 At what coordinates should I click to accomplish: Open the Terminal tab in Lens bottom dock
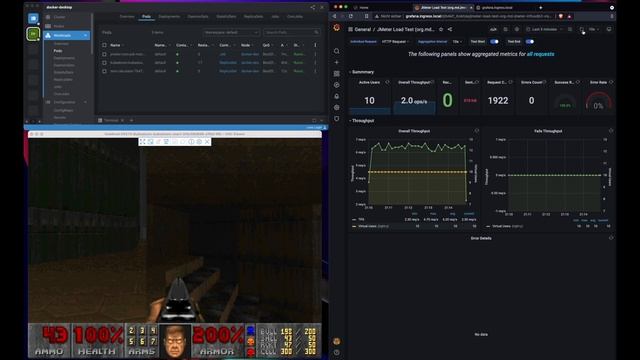point(111,120)
